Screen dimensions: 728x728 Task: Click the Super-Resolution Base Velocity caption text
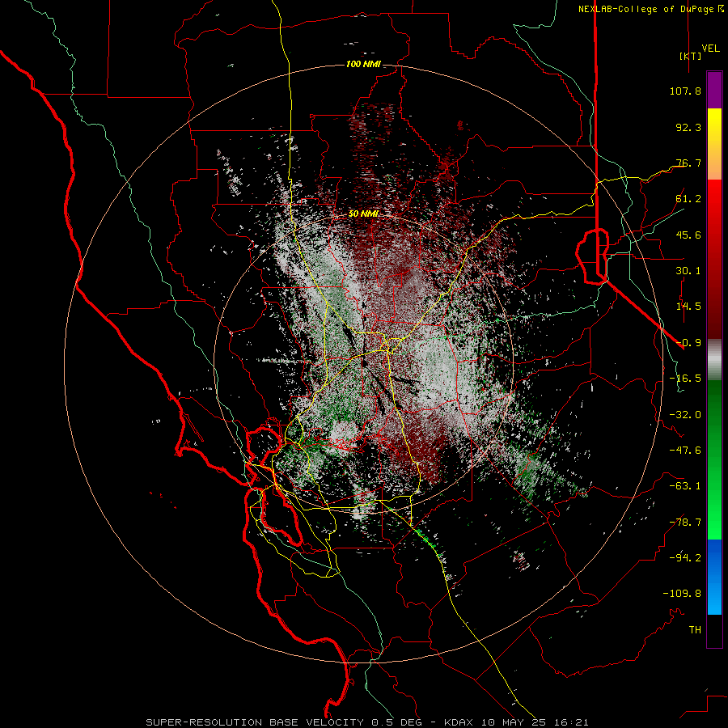click(x=366, y=722)
